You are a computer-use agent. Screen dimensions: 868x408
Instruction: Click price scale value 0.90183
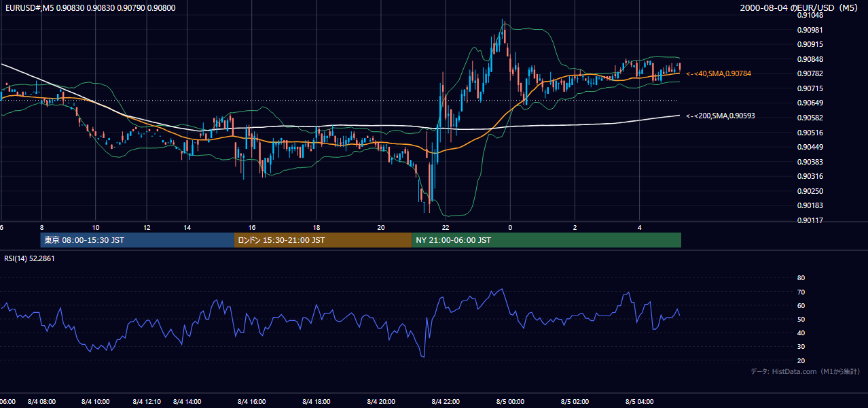tap(810, 205)
